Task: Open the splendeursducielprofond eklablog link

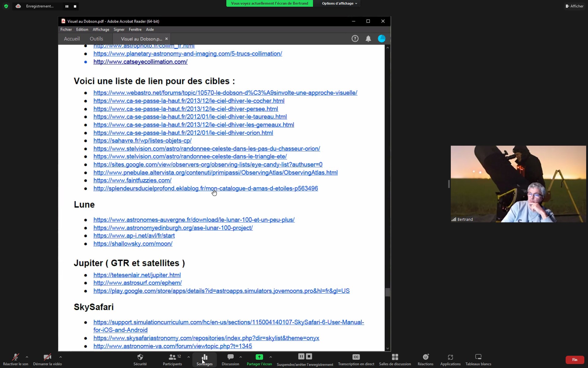Action: [x=206, y=188]
